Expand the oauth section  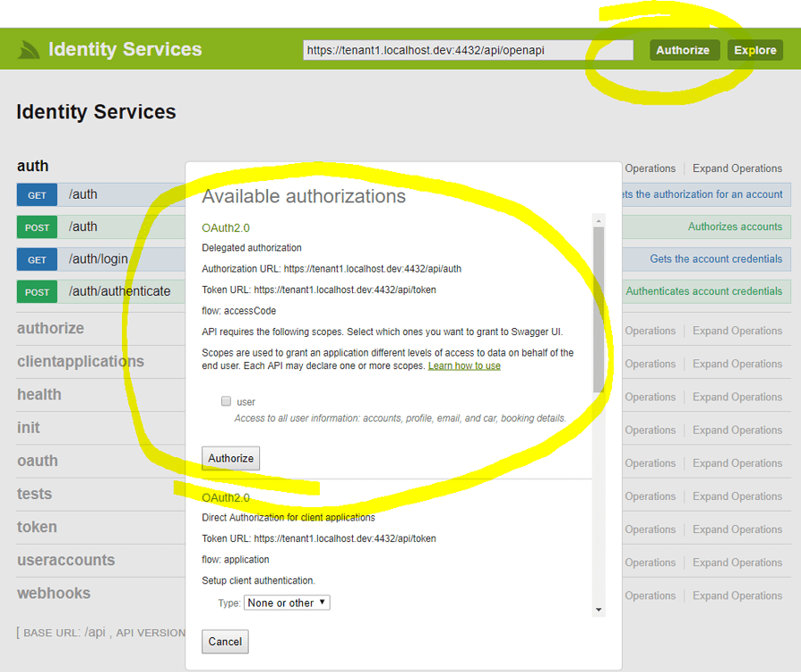pyautogui.click(x=38, y=461)
